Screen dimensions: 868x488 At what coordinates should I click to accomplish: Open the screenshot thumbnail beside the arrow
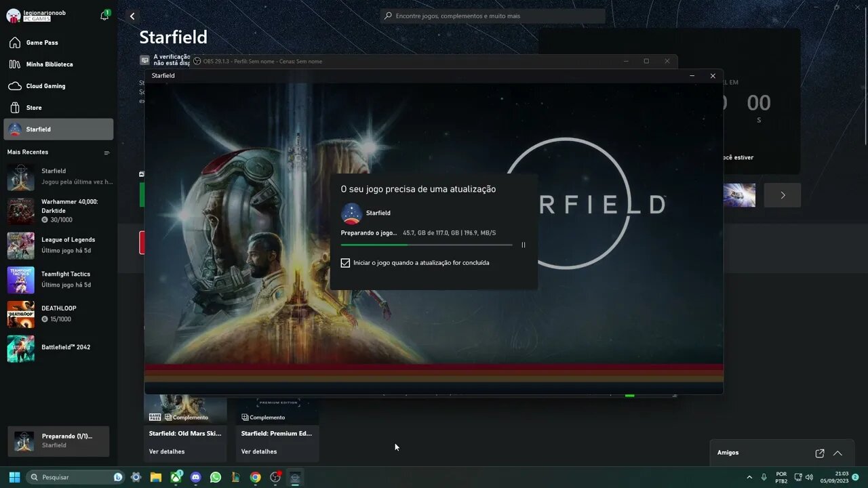tap(739, 195)
